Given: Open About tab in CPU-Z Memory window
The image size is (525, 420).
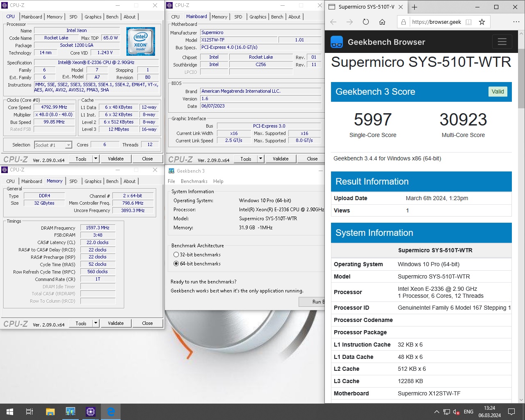Looking at the screenshot, I should [x=130, y=181].
